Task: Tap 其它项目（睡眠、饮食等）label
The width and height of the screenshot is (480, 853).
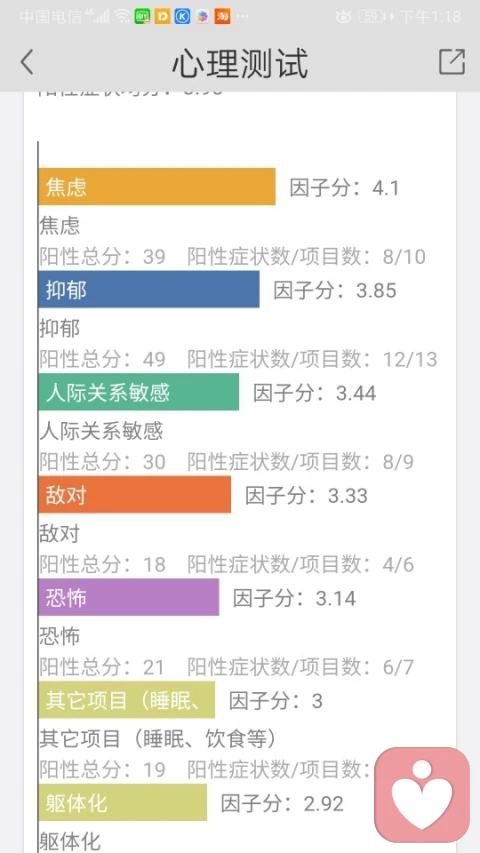Action: [x=158, y=739]
